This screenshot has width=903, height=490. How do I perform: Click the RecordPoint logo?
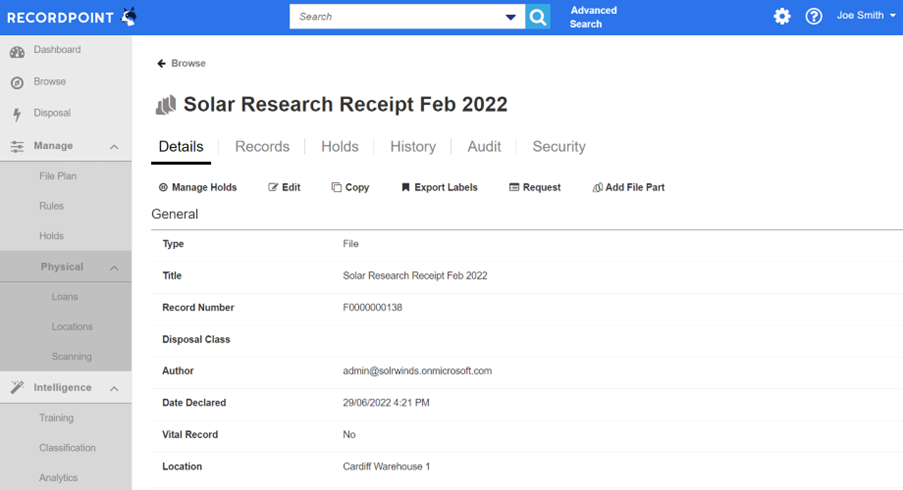click(x=72, y=17)
